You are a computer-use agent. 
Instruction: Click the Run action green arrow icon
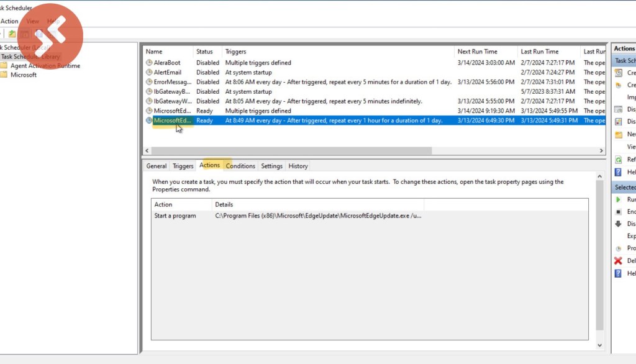tap(618, 199)
